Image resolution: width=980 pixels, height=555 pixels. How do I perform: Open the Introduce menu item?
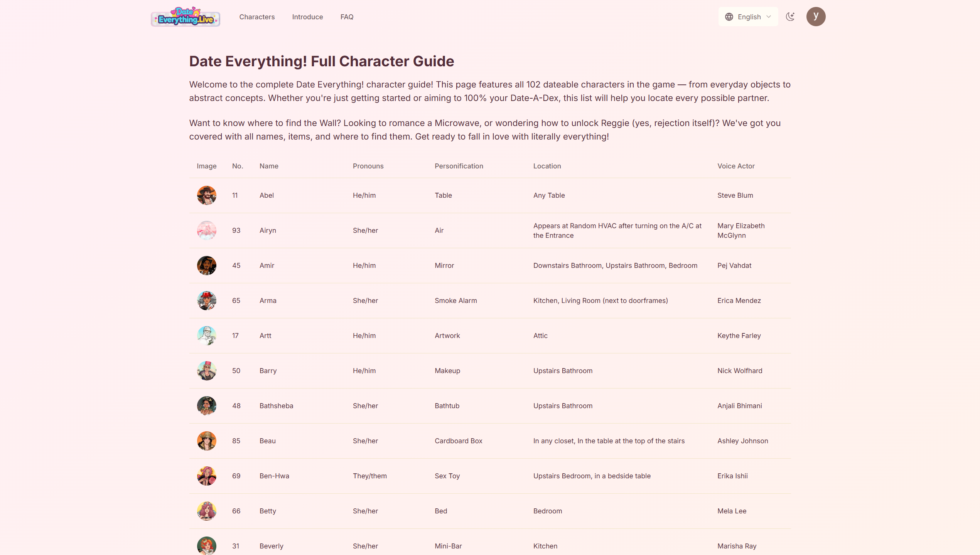307,17
